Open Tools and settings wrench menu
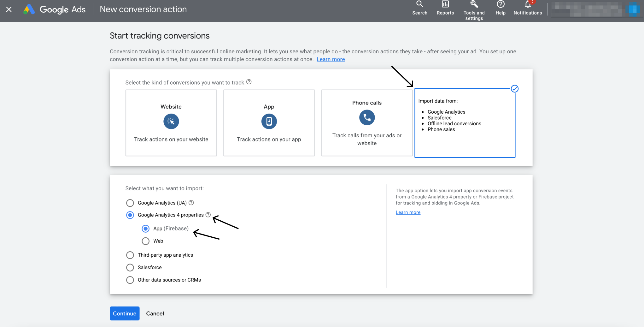 click(474, 9)
